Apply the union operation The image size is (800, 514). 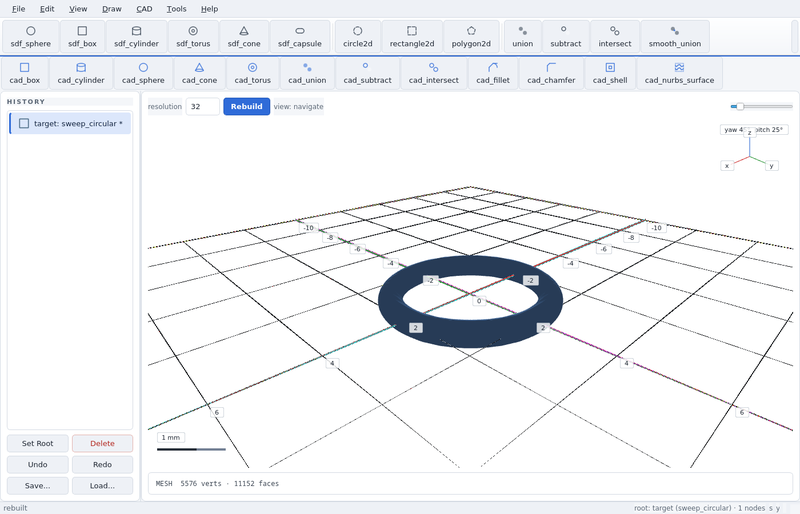point(522,37)
